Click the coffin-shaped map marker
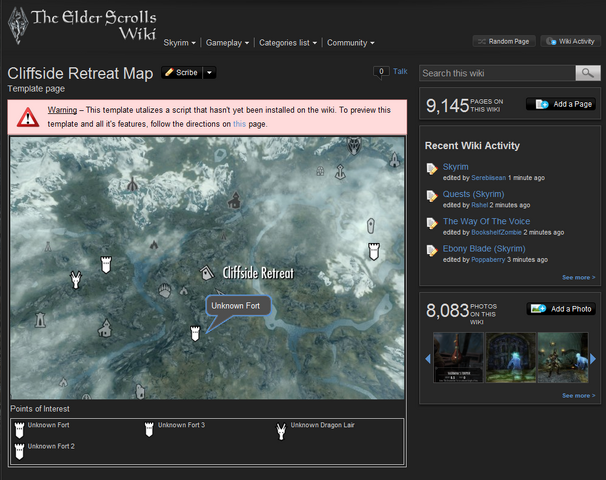 click(371, 226)
